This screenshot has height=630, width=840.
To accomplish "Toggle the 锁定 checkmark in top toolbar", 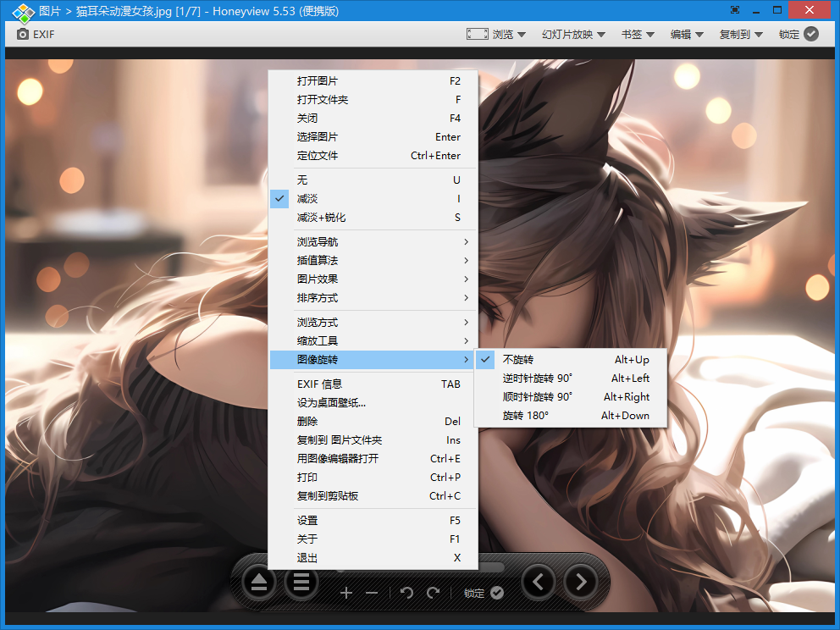I will point(811,34).
